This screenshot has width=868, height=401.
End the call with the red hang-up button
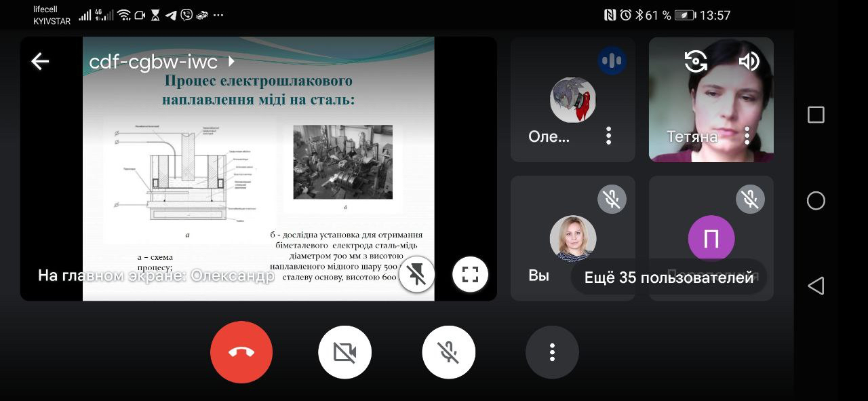(241, 352)
